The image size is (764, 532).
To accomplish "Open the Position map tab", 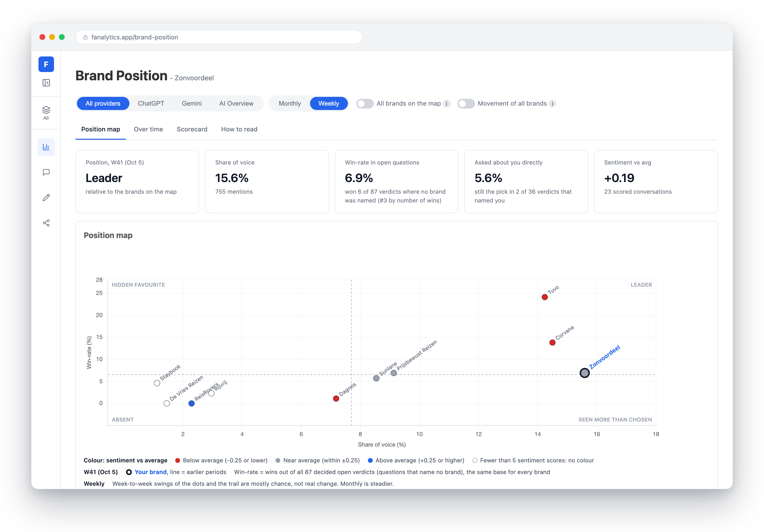I will click(100, 129).
